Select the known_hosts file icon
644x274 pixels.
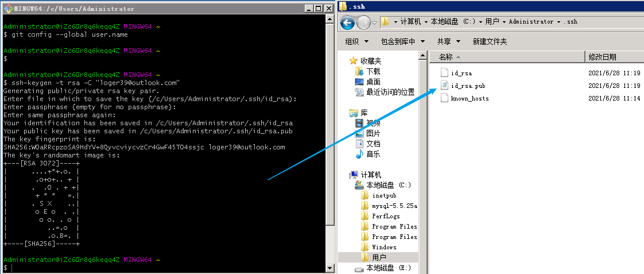pos(444,98)
